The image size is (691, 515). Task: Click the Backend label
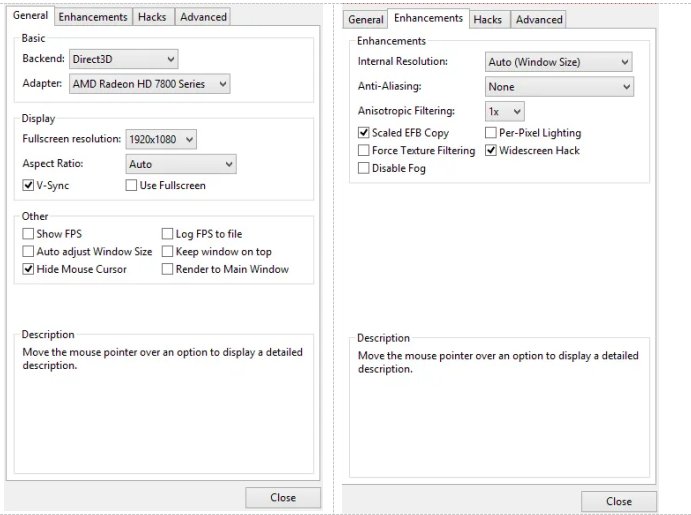[x=43, y=59]
